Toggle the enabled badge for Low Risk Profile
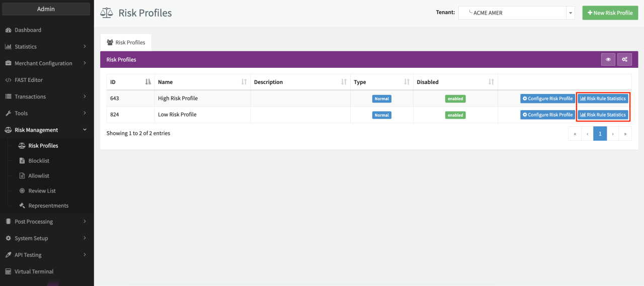Viewport: 644px width, 286px height. point(455,115)
